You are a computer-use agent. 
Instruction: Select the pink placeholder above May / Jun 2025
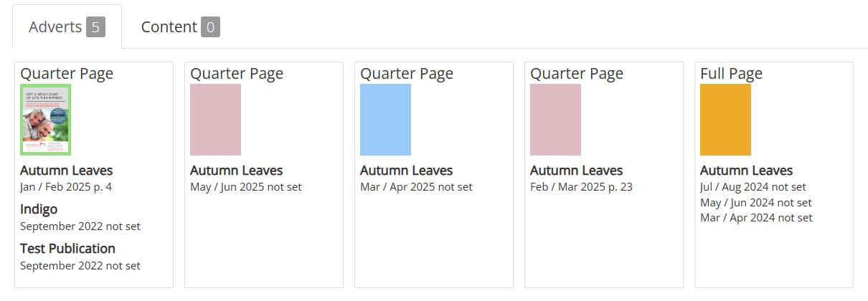click(x=215, y=120)
